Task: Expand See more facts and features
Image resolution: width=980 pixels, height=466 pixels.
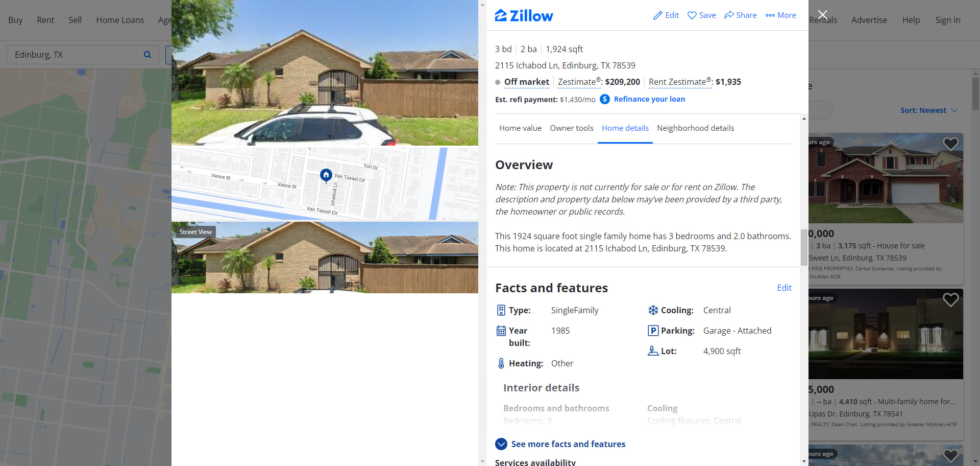Action: pos(560,444)
